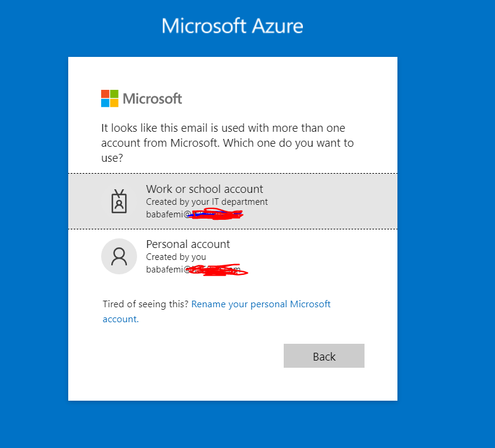Image resolution: width=495 pixels, height=448 pixels.
Task: Go Back to the previous step
Action: tap(324, 356)
